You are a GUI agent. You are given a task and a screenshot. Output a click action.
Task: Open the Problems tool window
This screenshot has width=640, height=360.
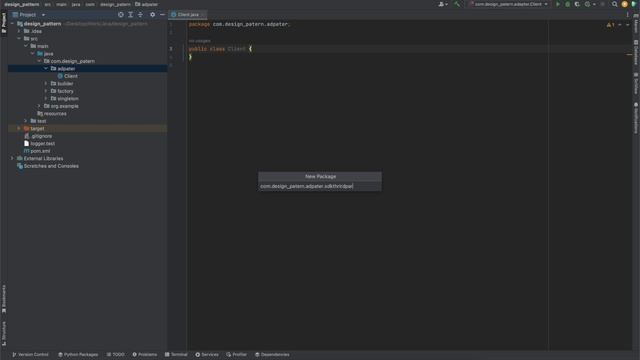[x=144, y=354]
